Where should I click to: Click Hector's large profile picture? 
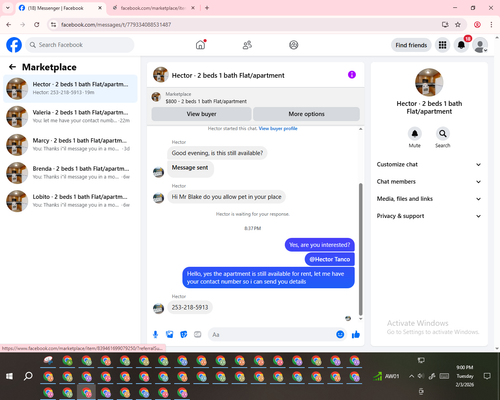tap(429, 82)
